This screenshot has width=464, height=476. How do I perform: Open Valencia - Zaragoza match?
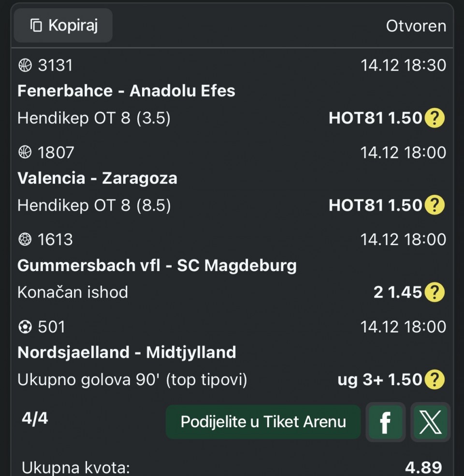point(97,178)
